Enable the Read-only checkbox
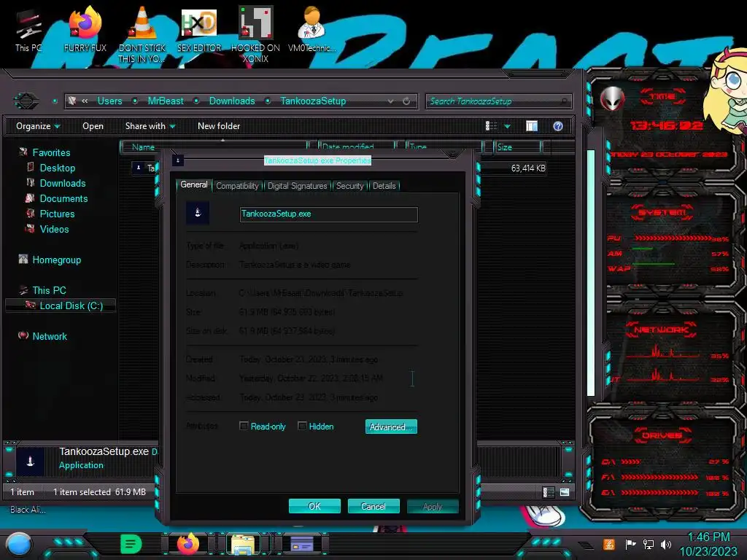This screenshot has height=560, width=747. click(244, 426)
